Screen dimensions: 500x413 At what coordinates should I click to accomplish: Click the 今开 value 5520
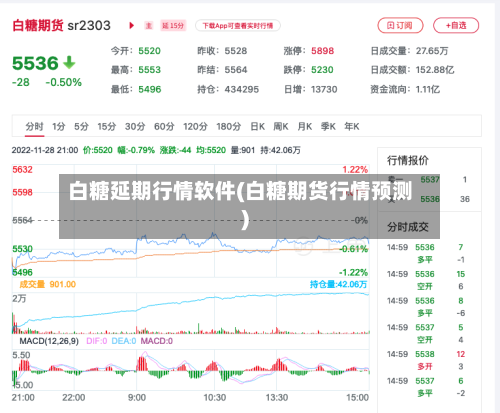point(149,51)
